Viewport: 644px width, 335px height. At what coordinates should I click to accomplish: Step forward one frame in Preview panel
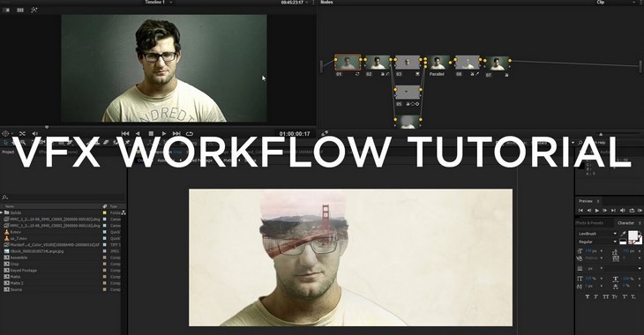604,211
